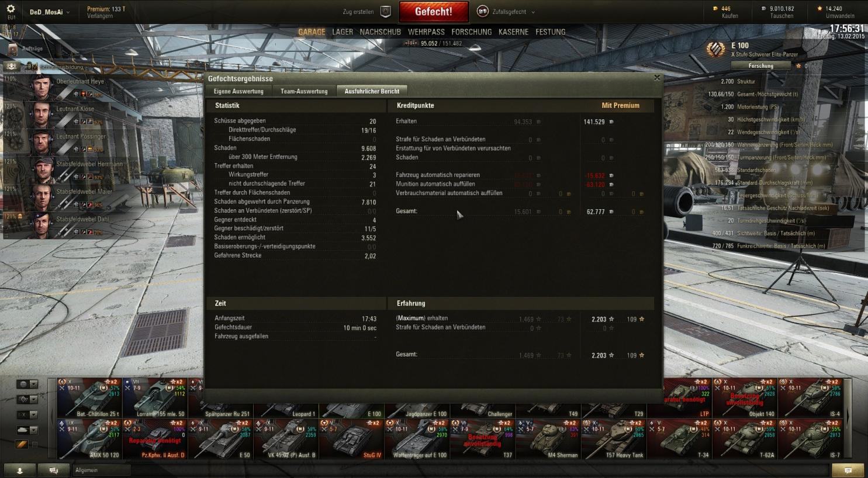868x478 pixels.
Task: Toggle the orange elite stripe filter
Action: tap(22, 445)
